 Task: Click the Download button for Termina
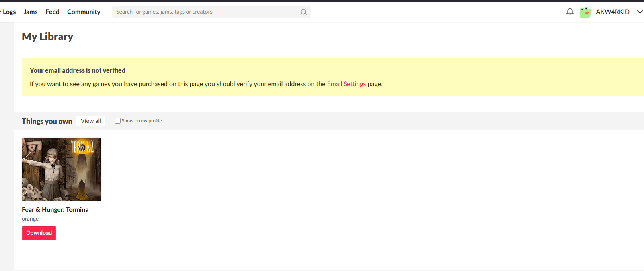(x=39, y=233)
